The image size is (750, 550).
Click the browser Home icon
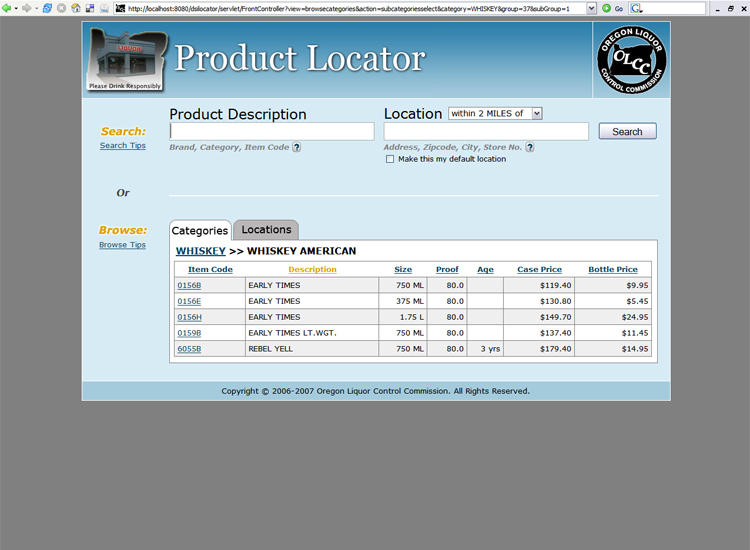click(x=76, y=8)
